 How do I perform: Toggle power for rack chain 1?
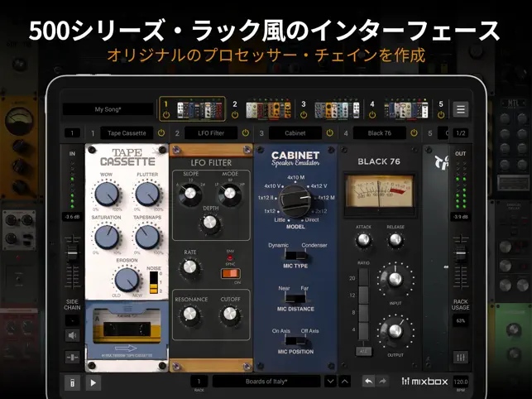click(x=166, y=115)
